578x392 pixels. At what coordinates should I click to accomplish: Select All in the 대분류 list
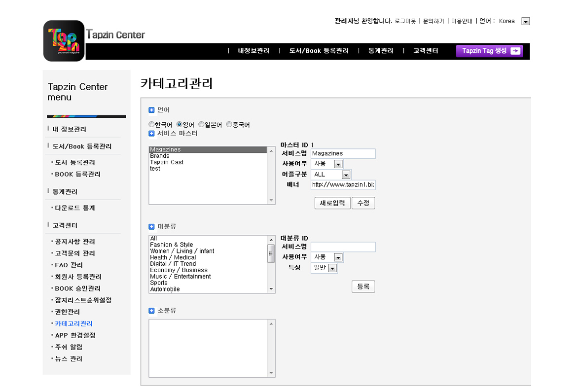coord(208,238)
